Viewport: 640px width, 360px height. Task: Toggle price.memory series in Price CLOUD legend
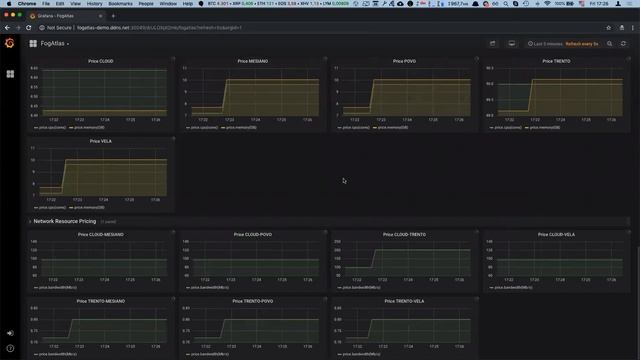coord(89,127)
